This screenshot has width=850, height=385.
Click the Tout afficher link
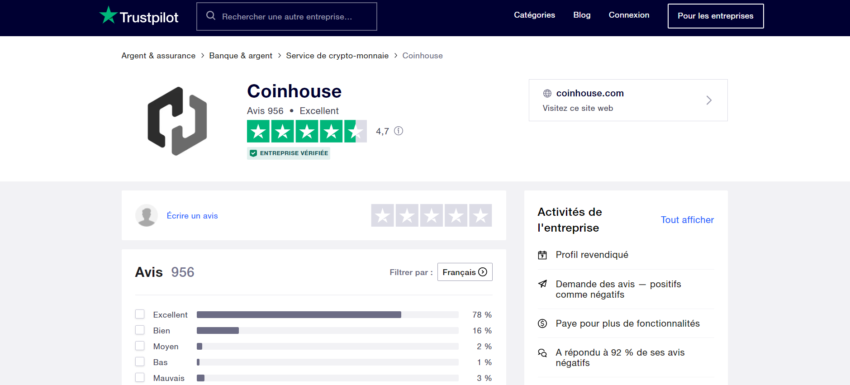pyautogui.click(x=687, y=220)
